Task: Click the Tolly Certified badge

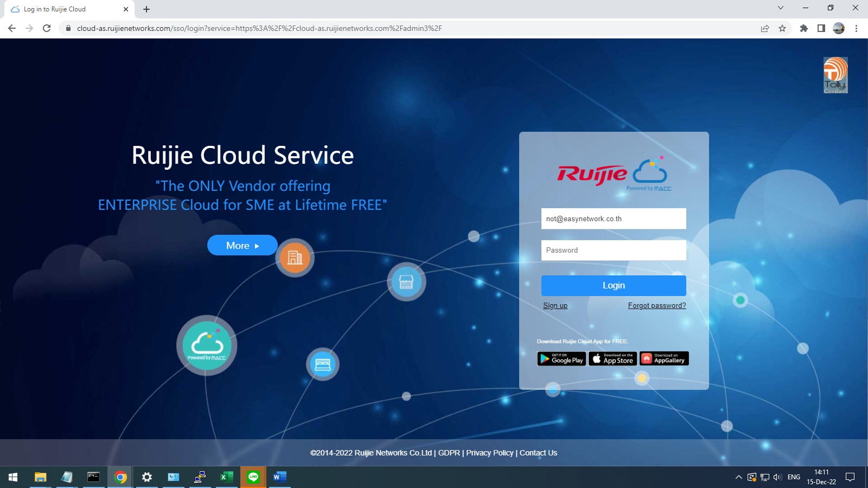Action: [835, 75]
